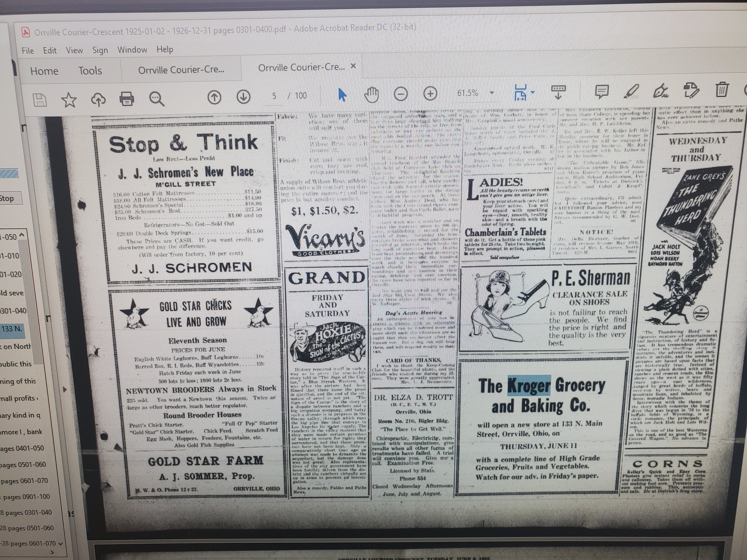Screen dimensions: 747x560
Task: Go to previous page arrow
Action: pyautogui.click(x=214, y=97)
